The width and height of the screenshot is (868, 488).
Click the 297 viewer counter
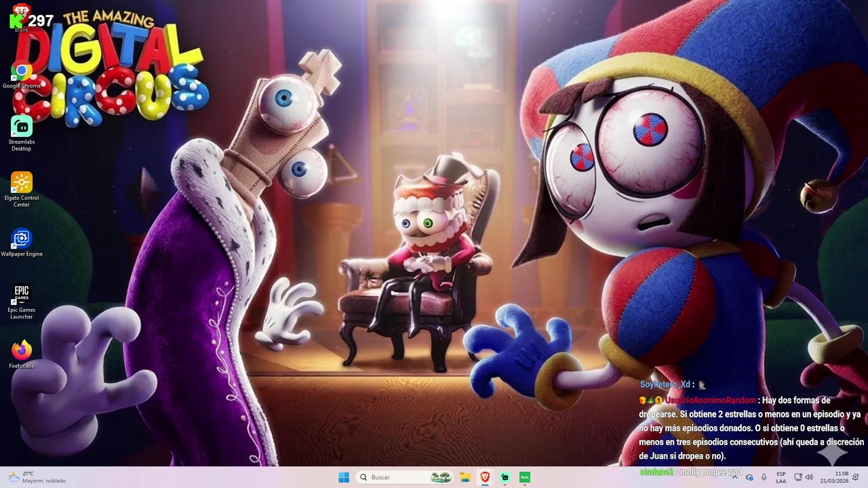pyautogui.click(x=41, y=21)
